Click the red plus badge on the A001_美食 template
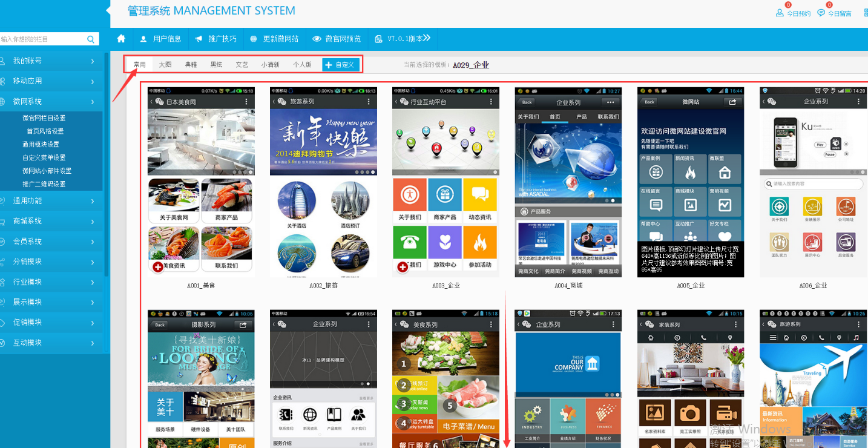The width and height of the screenshot is (868, 448). click(158, 267)
